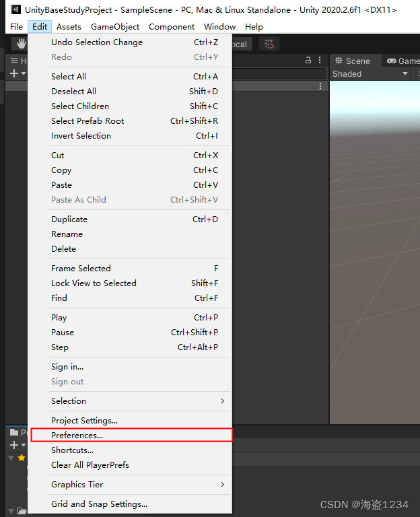The image size is (420, 517).
Task: Open Project Settings...
Action: 131,421
